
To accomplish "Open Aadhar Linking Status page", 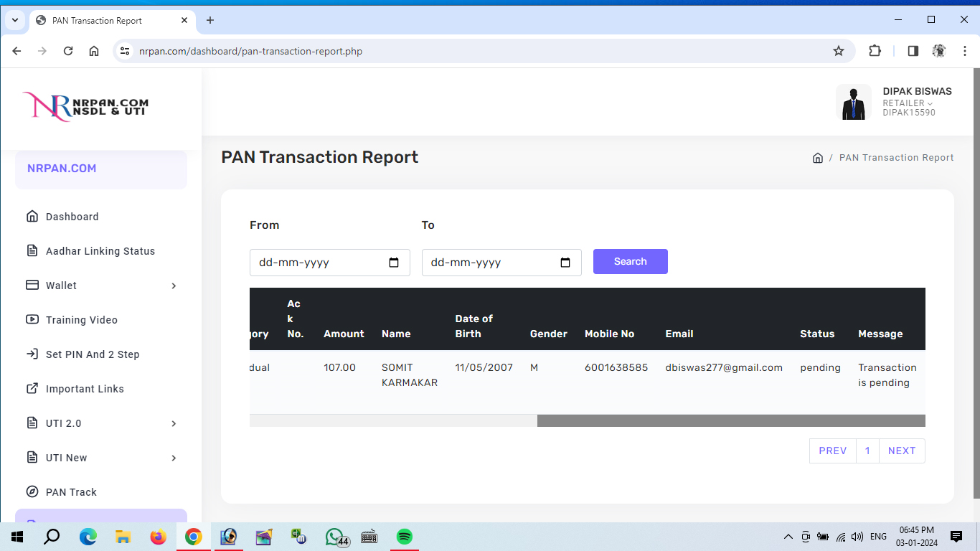I will [100, 251].
